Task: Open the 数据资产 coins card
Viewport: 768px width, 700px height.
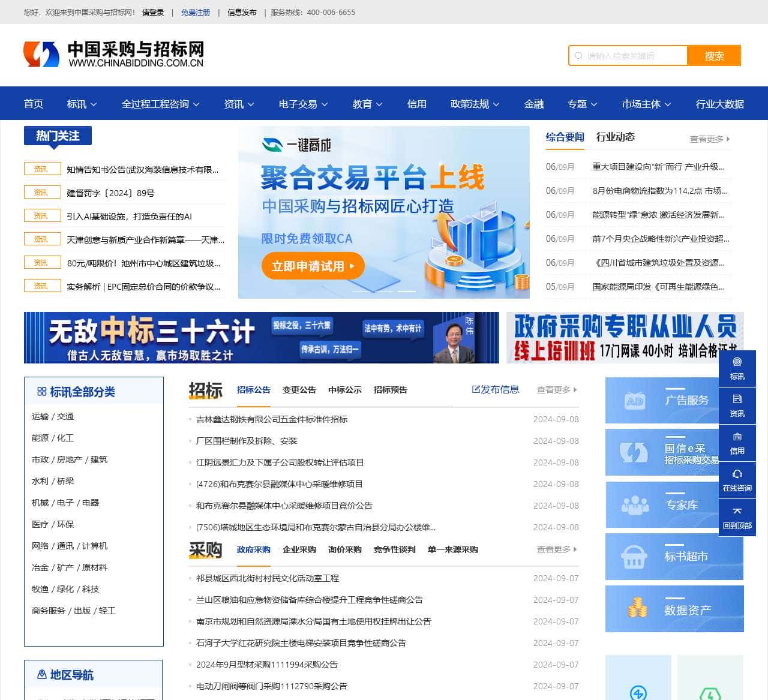Action: (674, 609)
